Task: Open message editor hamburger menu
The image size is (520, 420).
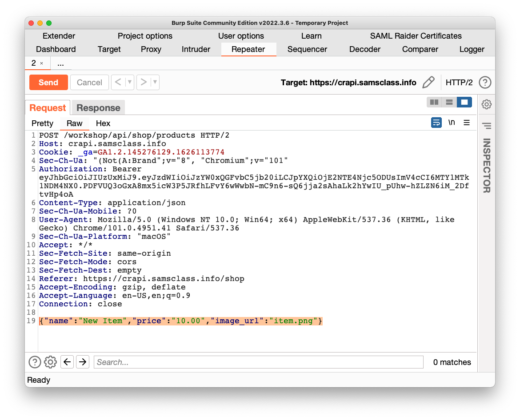Action: (467, 123)
